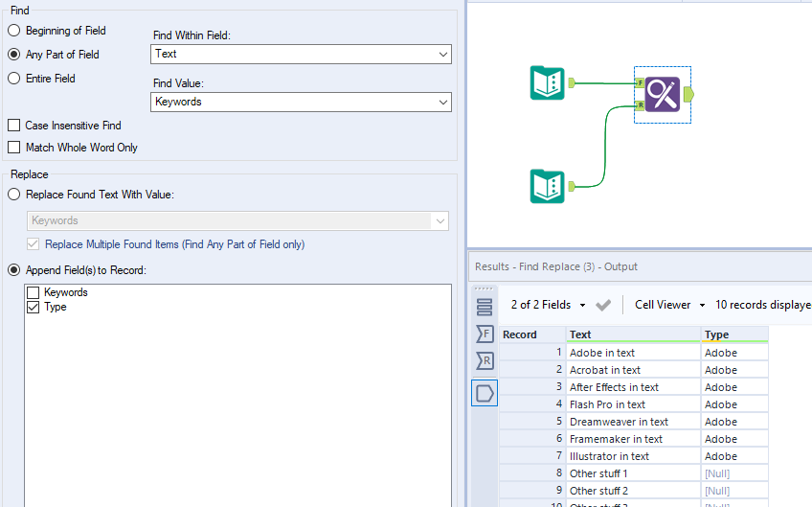Screen dimensions: 812x507
Task: Show the R input anchor results
Action: pyautogui.click(x=485, y=361)
